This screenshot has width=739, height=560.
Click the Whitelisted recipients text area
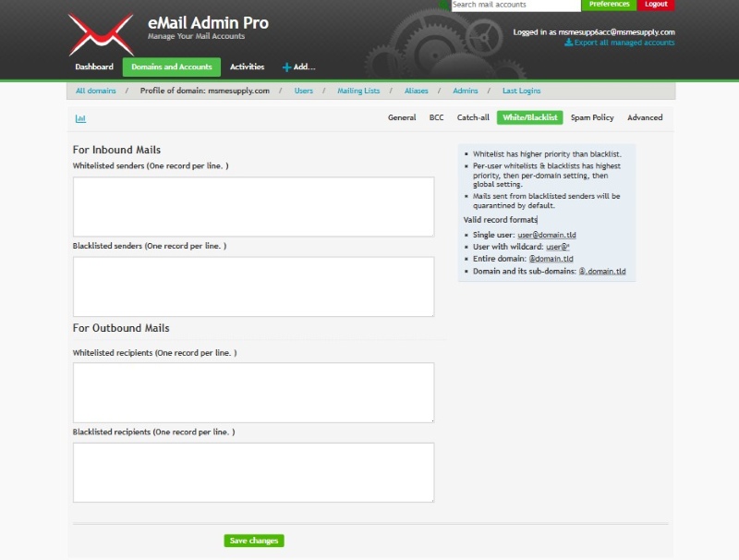tap(253, 392)
